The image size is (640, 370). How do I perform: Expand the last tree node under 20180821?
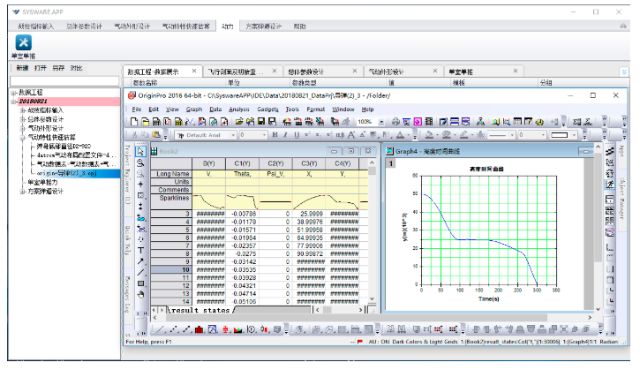23,191
